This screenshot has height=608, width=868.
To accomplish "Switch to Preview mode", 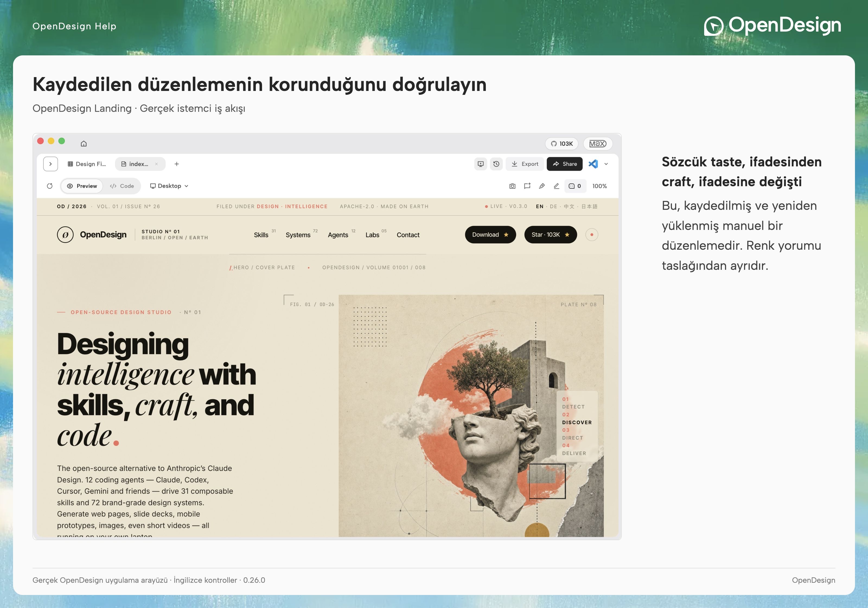I will [82, 186].
